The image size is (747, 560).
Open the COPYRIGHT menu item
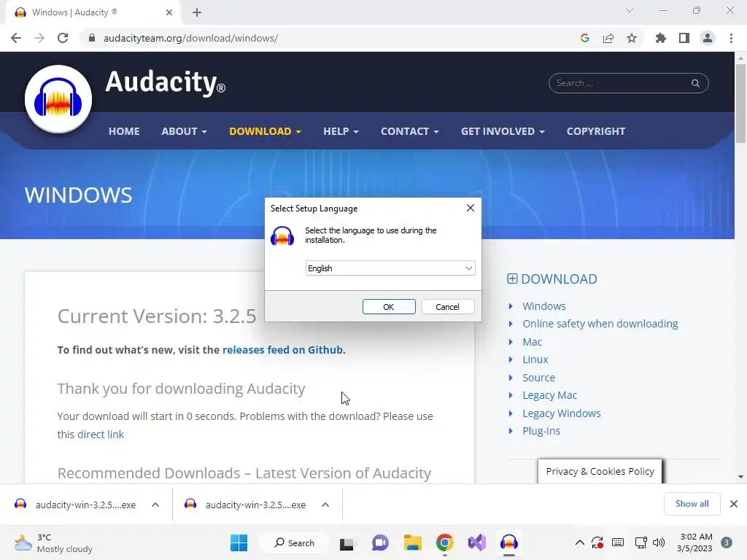click(x=595, y=131)
